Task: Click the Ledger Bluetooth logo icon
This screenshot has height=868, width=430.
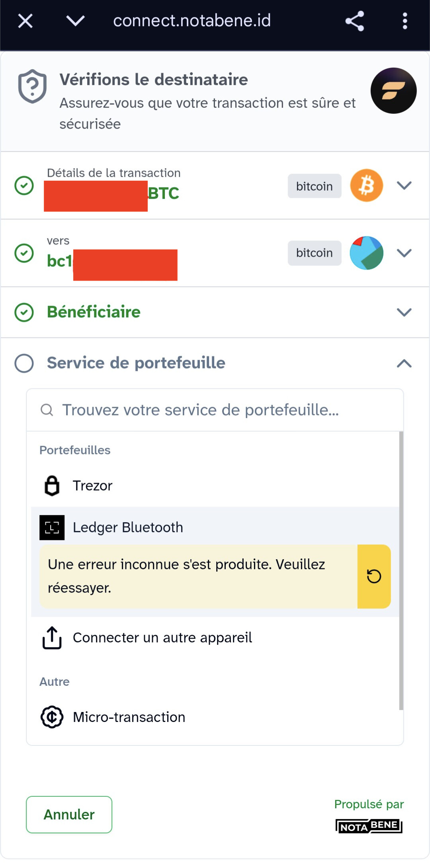Action: (52, 527)
